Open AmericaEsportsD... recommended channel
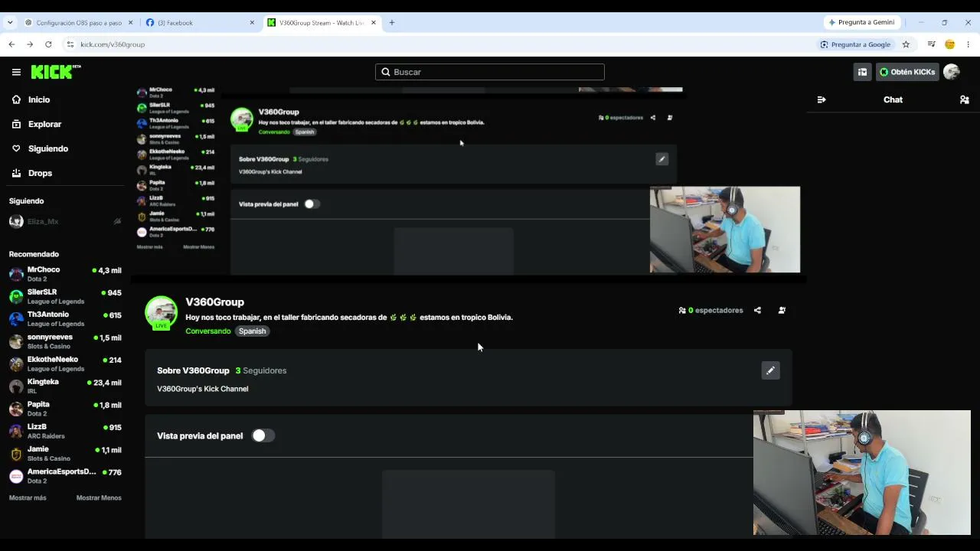Viewport: 980px width, 551px height. pyautogui.click(x=65, y=476)
